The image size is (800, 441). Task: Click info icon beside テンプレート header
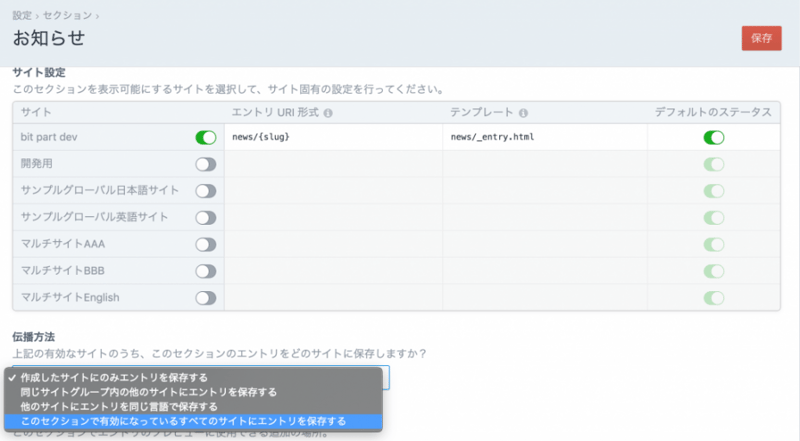click(x=523, y=113)
